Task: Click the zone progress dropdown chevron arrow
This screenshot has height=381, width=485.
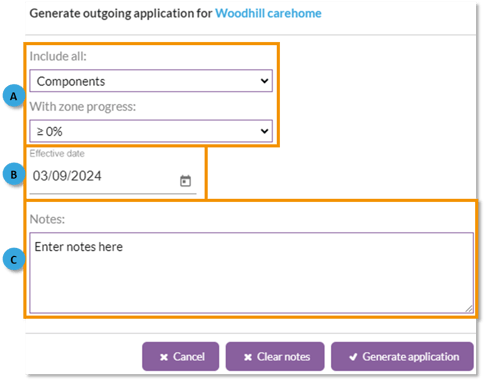Action: pos(264,131)
